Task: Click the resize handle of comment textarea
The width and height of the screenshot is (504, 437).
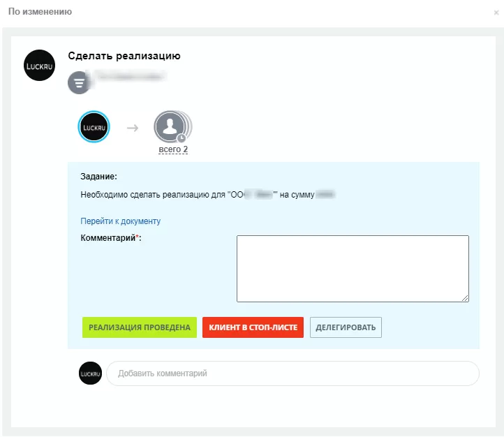Action: [x=465, y=298]
